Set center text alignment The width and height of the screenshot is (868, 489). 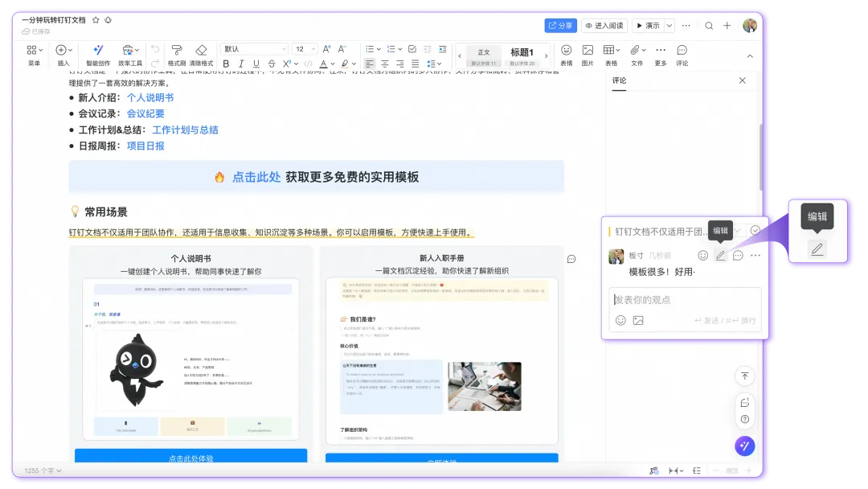[385, 64]
